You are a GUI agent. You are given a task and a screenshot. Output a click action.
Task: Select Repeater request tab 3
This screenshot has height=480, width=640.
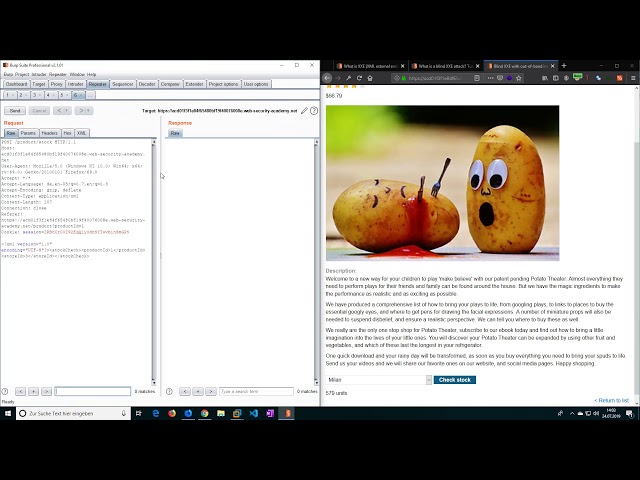coord(36,95)
